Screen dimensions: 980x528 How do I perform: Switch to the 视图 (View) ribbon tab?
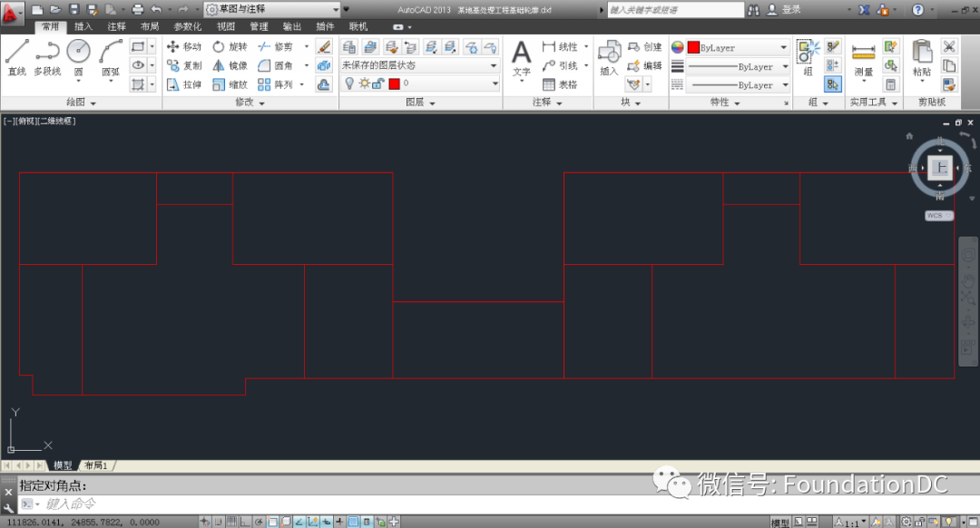coord(226,26)
